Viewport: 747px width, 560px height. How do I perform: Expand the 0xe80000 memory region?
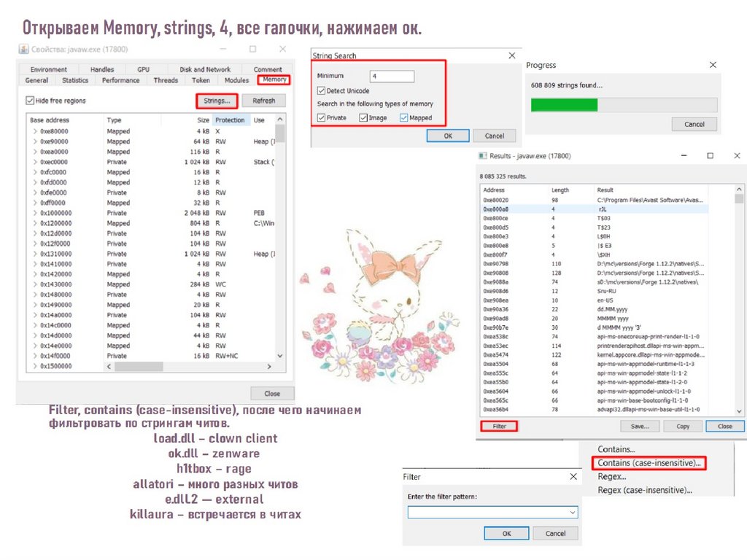35,131
